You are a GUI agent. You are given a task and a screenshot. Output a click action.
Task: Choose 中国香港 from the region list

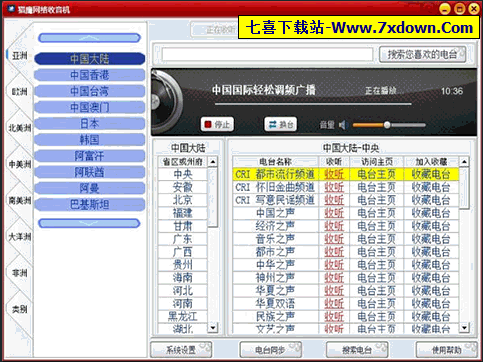click(x=89, y=75)
